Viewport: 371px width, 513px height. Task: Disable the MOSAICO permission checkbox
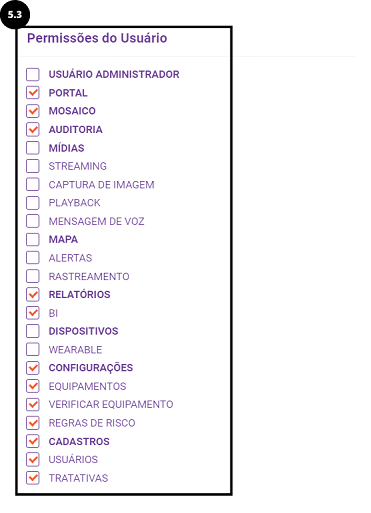pos(33,111)
